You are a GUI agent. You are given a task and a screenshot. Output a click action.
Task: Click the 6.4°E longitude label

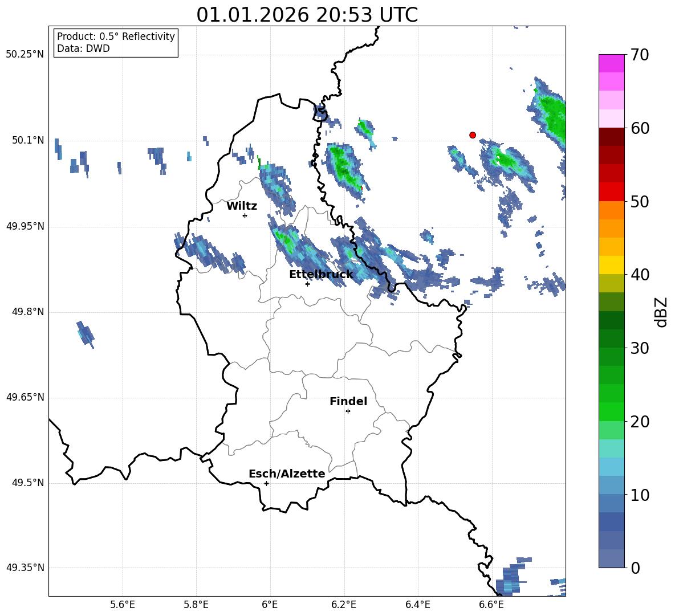(418, 605)
